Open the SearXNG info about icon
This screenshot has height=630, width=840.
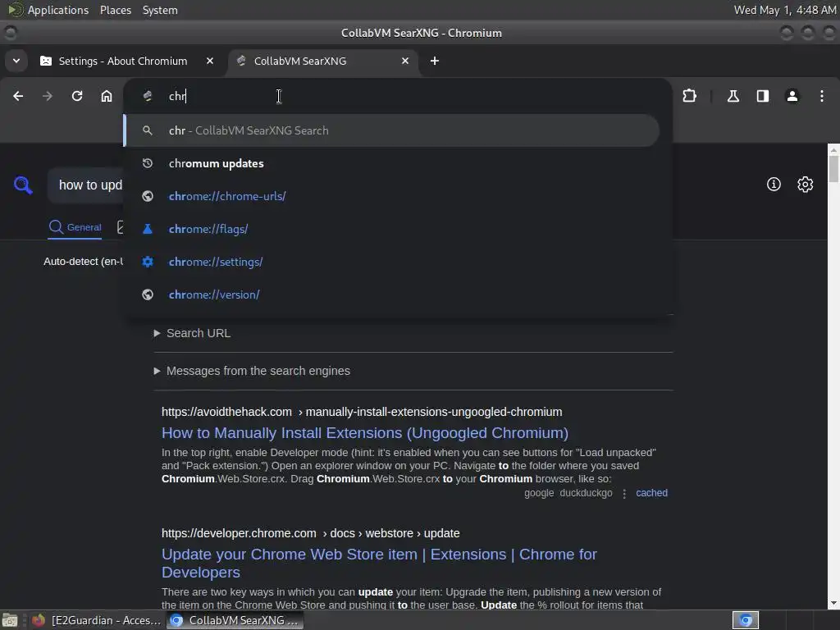click(x=774, y=185)
